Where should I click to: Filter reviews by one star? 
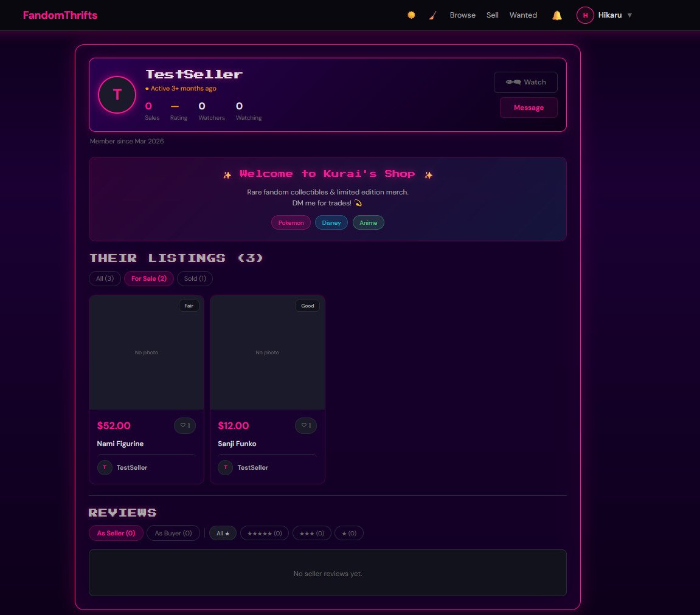(348, 534)
